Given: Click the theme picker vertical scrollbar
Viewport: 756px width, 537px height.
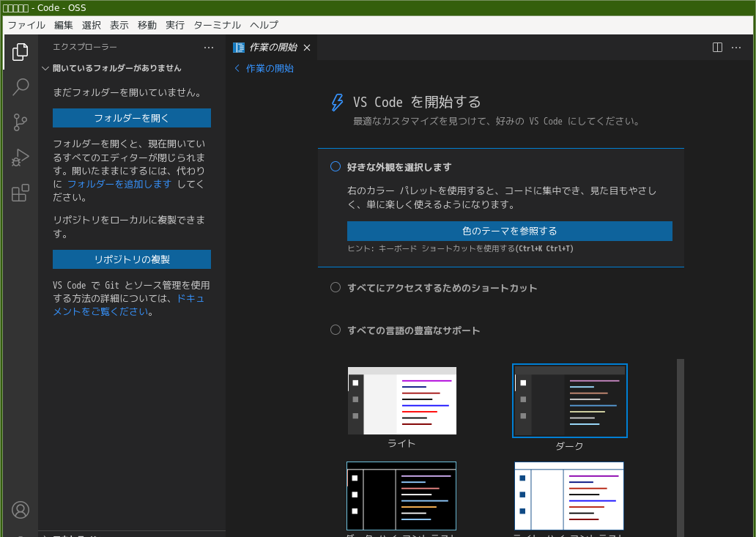Looking at the screenshot, I should point(681,448).
